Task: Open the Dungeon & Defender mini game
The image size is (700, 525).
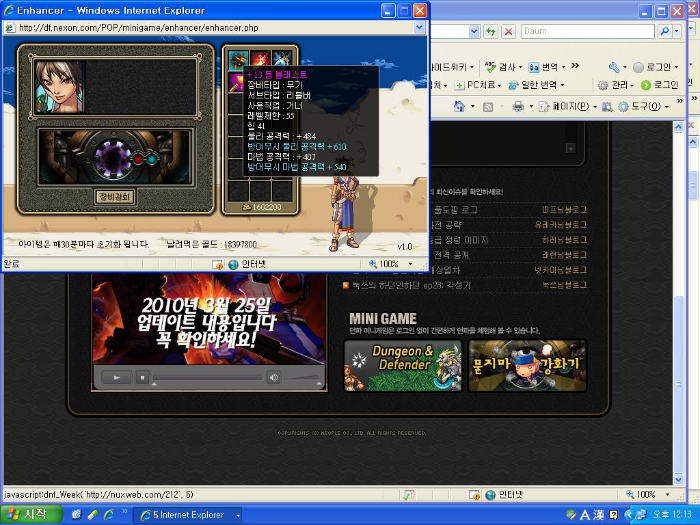Action: (403, 365)
